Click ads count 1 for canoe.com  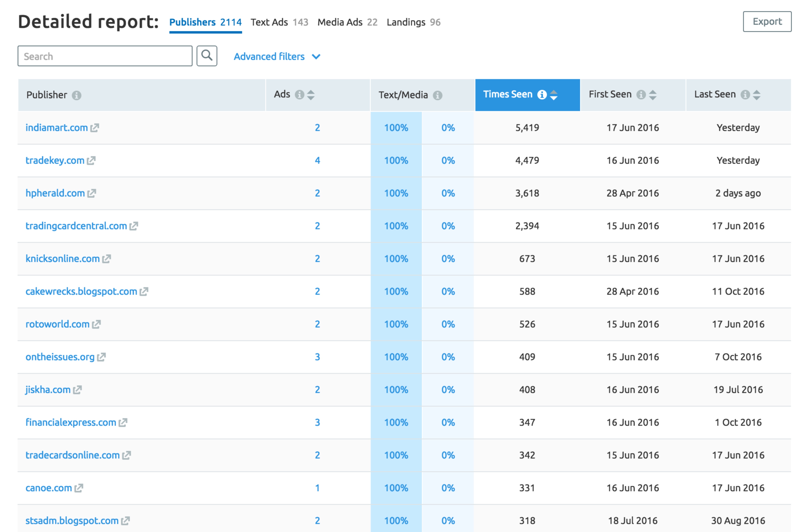click(x=317, y=487)
